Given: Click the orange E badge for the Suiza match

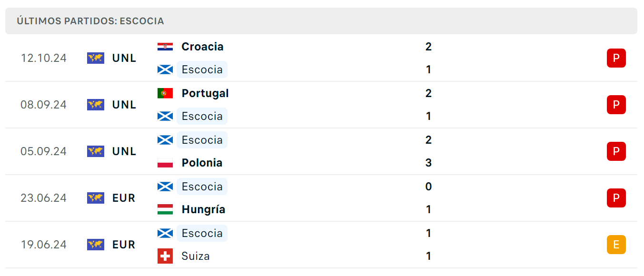Looking at the screenshot, I should tap(616, 245).
